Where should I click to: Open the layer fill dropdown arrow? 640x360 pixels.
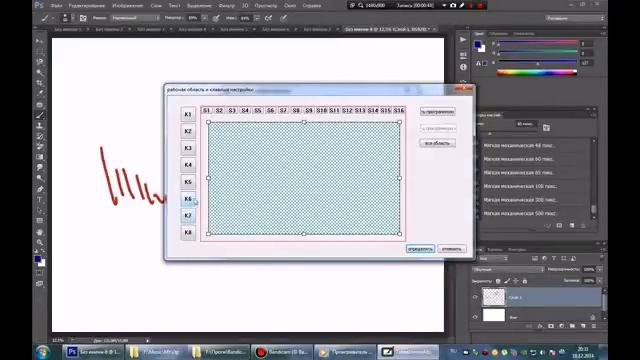pos(600,281)
